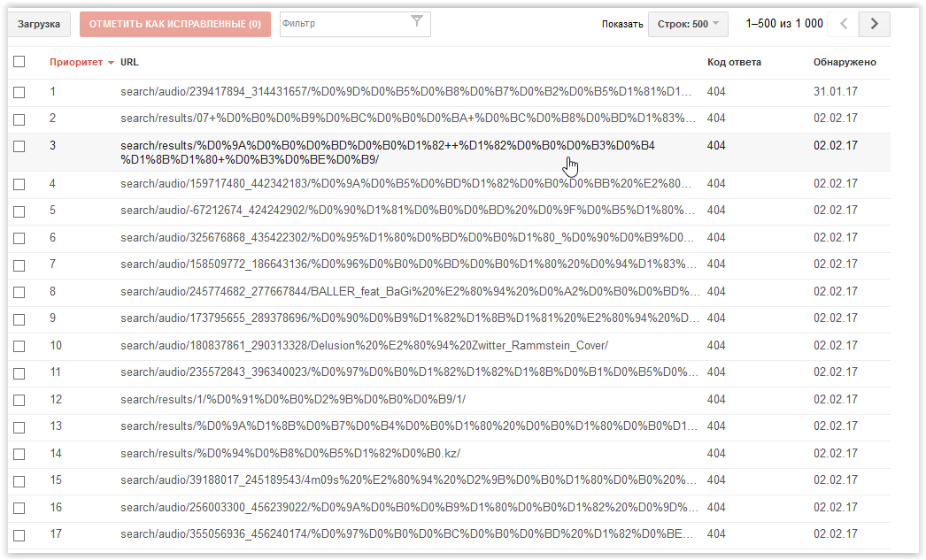Click priority column sort arrow
This screenshot has width=926, height=560.
click(111, 63)
